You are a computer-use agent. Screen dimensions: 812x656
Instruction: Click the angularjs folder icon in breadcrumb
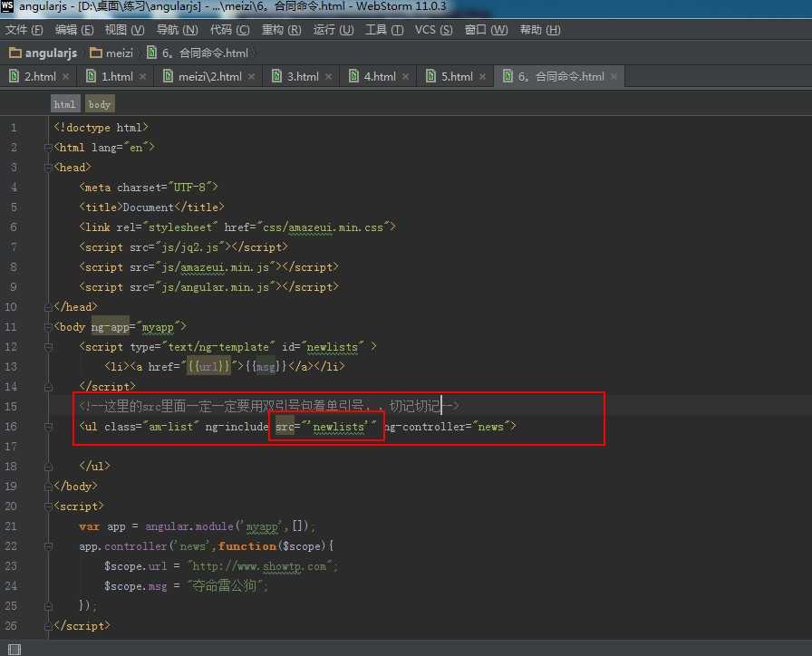click(x=15, y=53)
